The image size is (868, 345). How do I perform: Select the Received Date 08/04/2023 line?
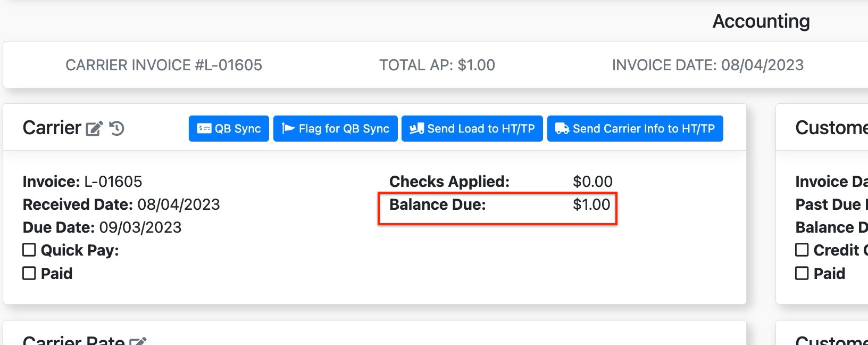121,204
